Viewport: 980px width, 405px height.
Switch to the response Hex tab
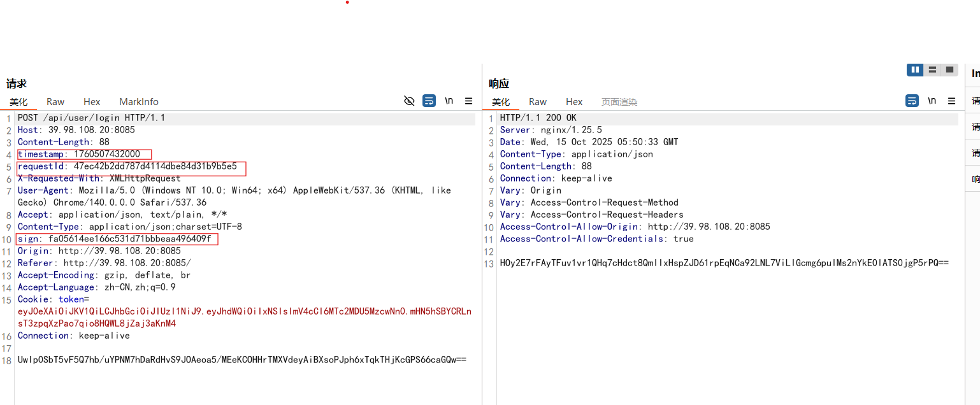[x=574, y=102]
